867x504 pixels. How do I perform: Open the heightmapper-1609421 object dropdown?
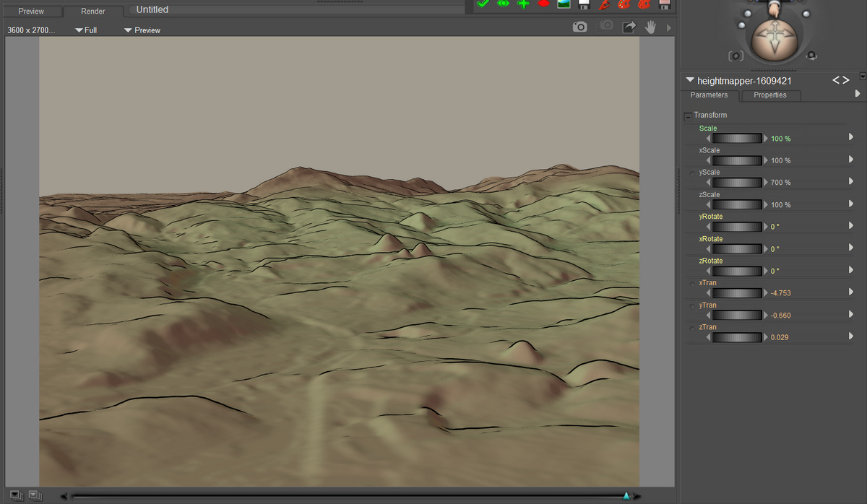point(690,80)
